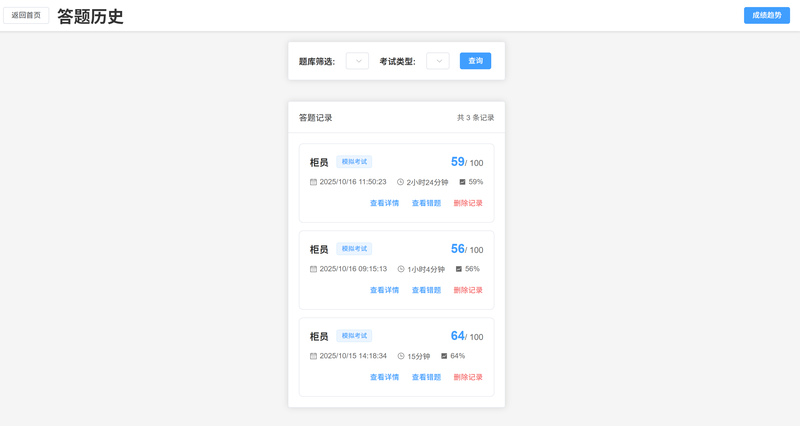This screenshot has height=426, width=800.
Task: Click the 答题记录 card header
Action: point(315,118)
